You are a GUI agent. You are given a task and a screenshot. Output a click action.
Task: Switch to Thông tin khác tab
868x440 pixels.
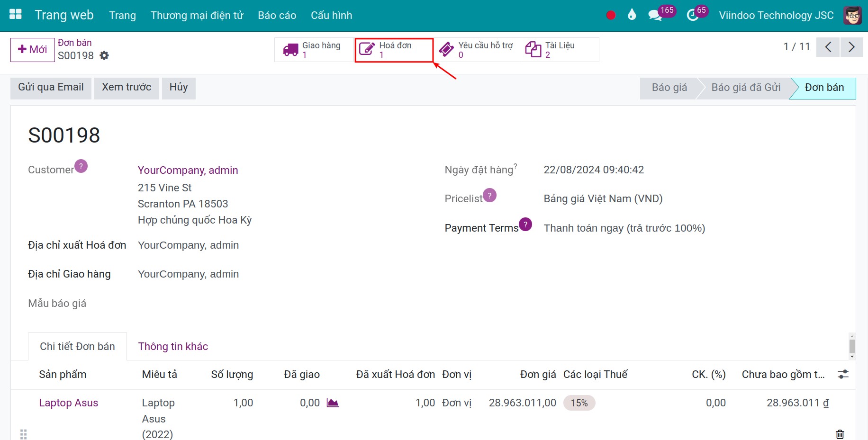173,346
